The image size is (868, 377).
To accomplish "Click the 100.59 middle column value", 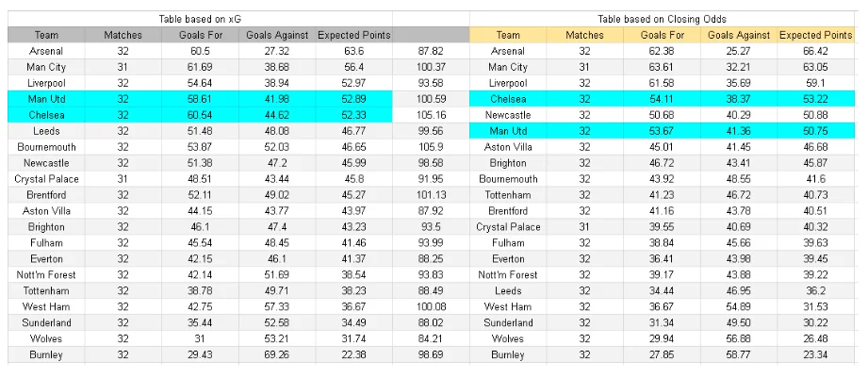I will click(x=429, y=99).
